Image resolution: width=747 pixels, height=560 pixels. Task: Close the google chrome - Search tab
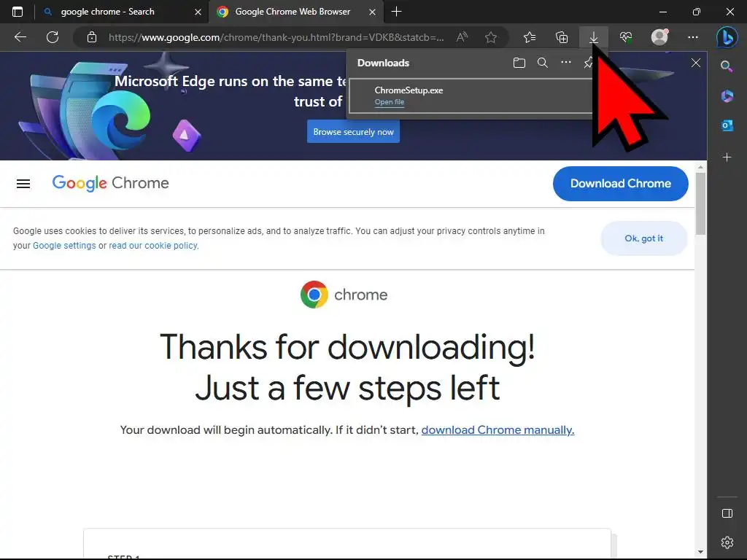click(x=198, y=12)
